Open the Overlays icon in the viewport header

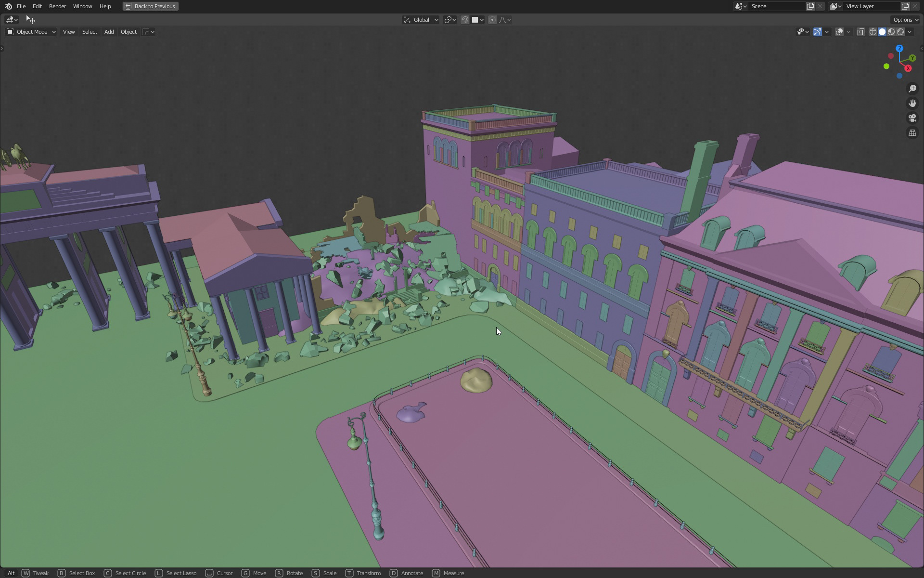coord(840,31)
